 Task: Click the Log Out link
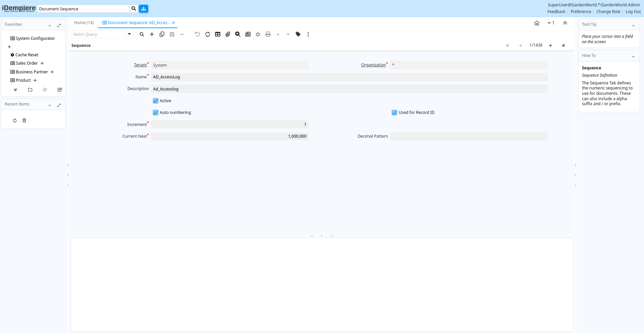tap(633, 12)
